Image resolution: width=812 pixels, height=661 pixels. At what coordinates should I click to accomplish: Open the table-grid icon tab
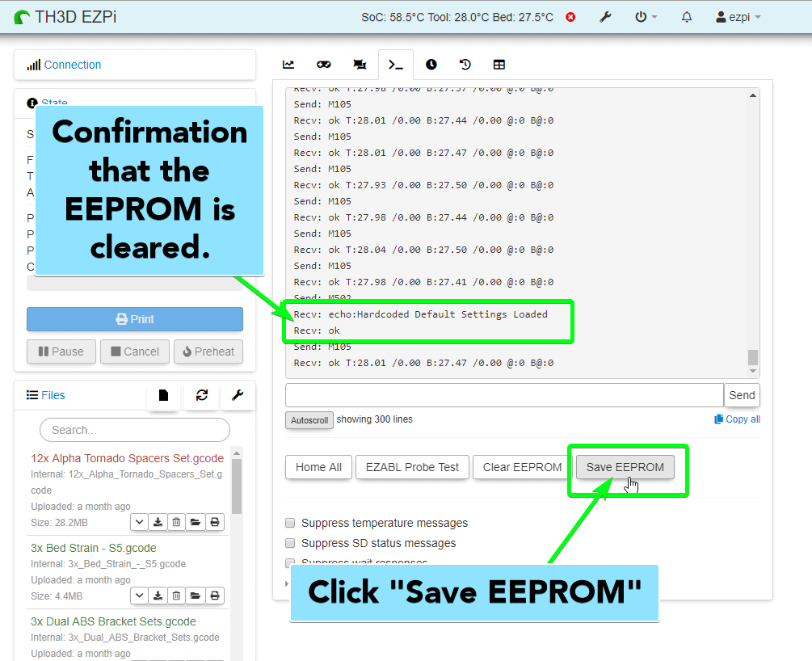[x=499, y=64]
